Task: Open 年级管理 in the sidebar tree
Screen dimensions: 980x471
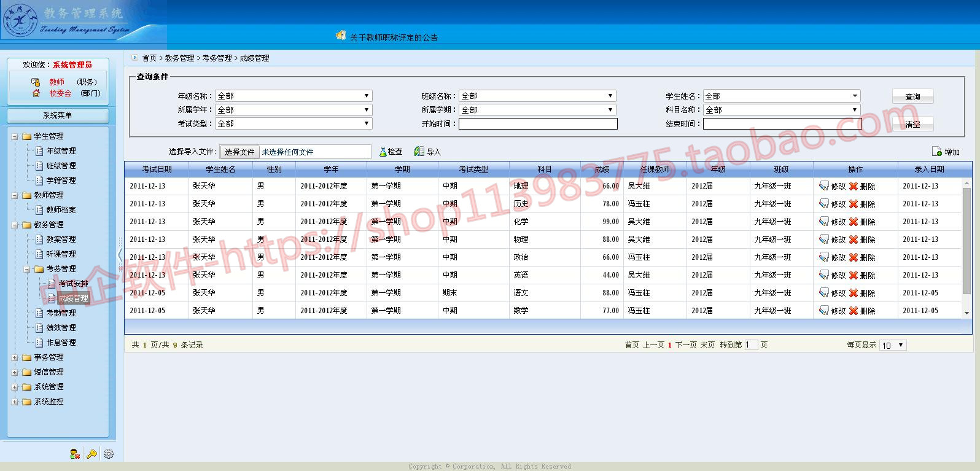Action: tap(61, 151)
